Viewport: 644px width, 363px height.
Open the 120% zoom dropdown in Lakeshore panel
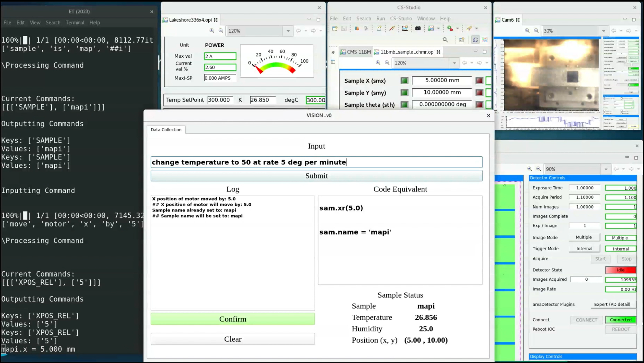click(x=288, y=31)
